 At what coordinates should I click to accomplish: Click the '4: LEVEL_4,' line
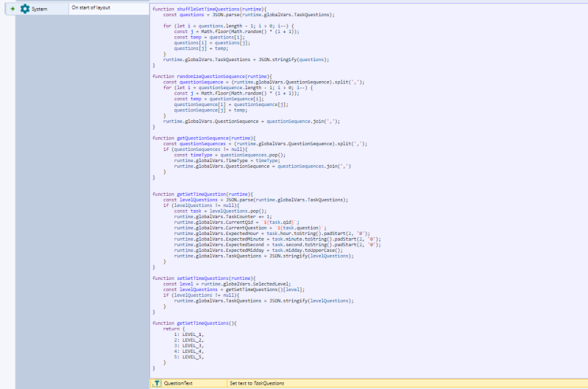pos(189,351)
